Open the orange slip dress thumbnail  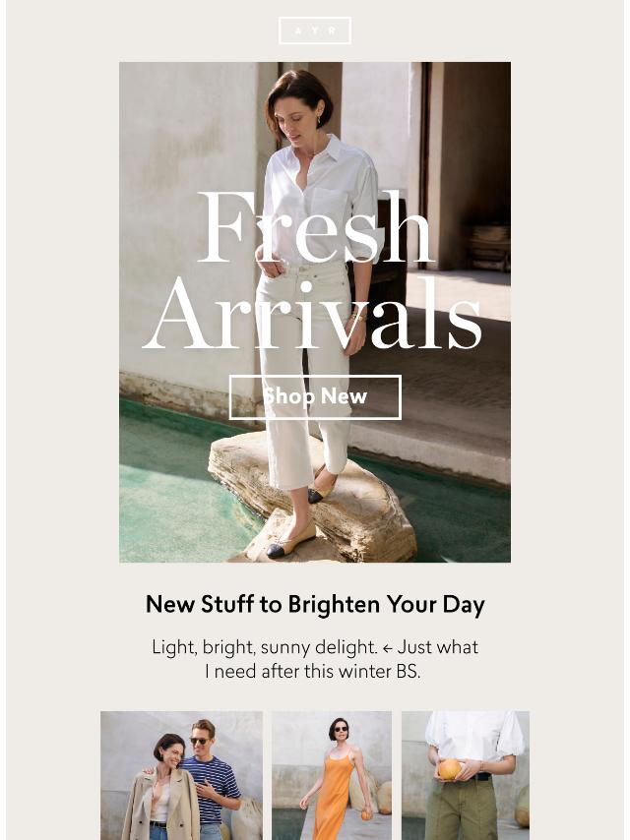point(332,775)
